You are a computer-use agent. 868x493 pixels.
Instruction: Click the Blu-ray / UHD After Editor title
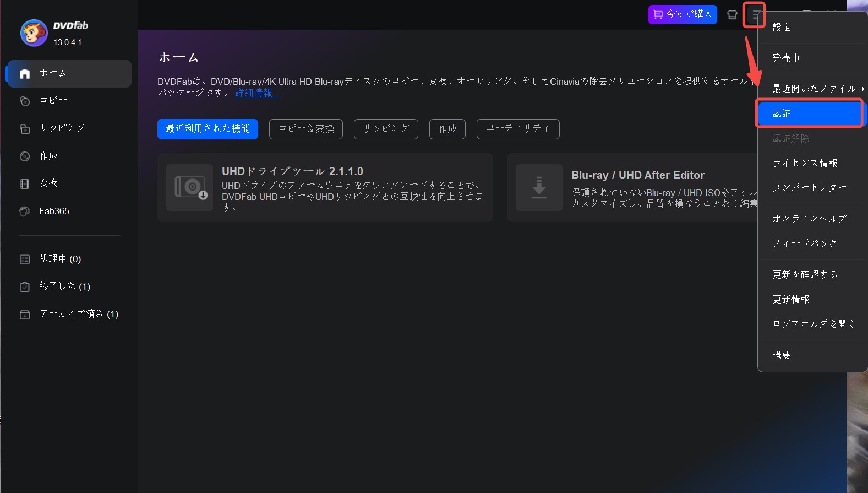pos(638,175)
